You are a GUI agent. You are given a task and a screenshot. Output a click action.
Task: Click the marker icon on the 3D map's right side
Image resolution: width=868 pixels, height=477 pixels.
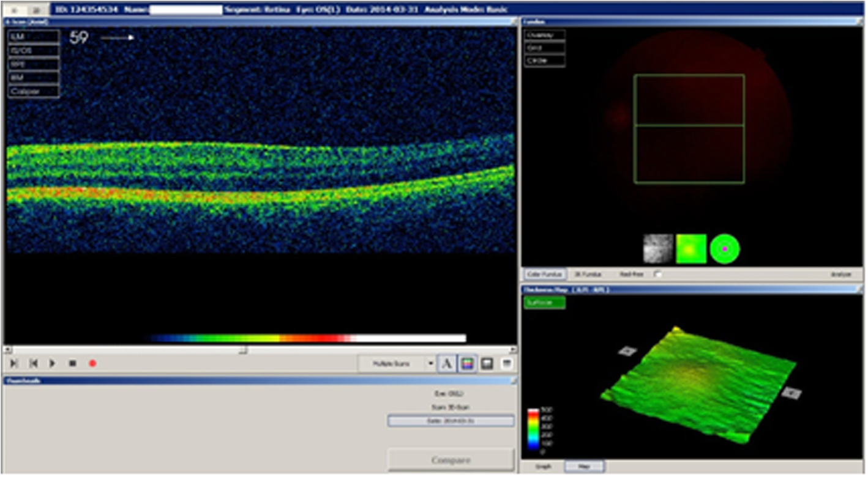[x=791, y=393]
